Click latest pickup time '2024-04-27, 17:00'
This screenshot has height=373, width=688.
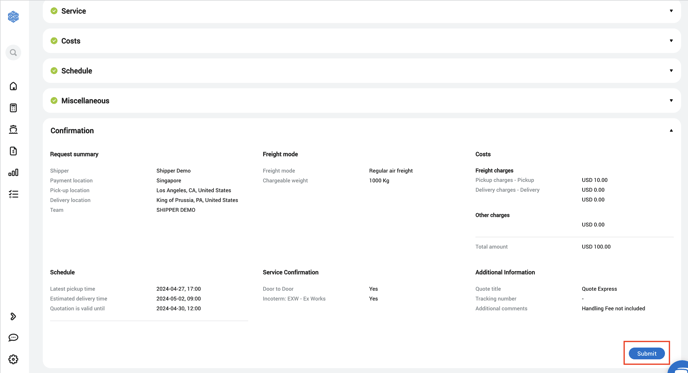[179, 289]
